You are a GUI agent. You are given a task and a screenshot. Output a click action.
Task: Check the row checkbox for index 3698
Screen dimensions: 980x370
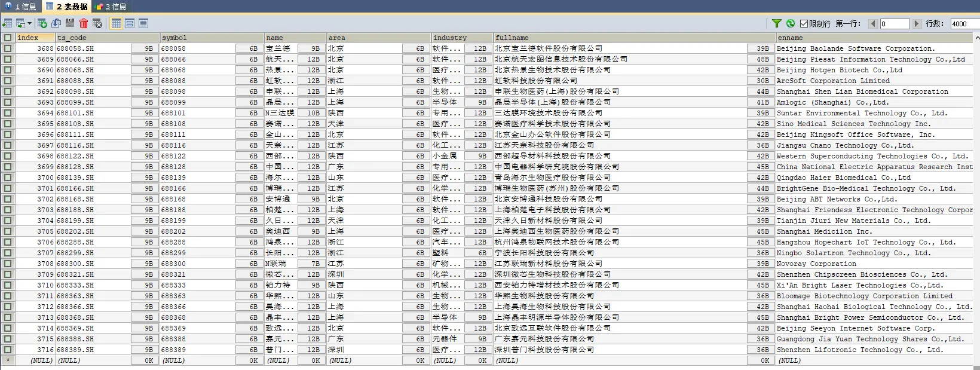[8, 156]
